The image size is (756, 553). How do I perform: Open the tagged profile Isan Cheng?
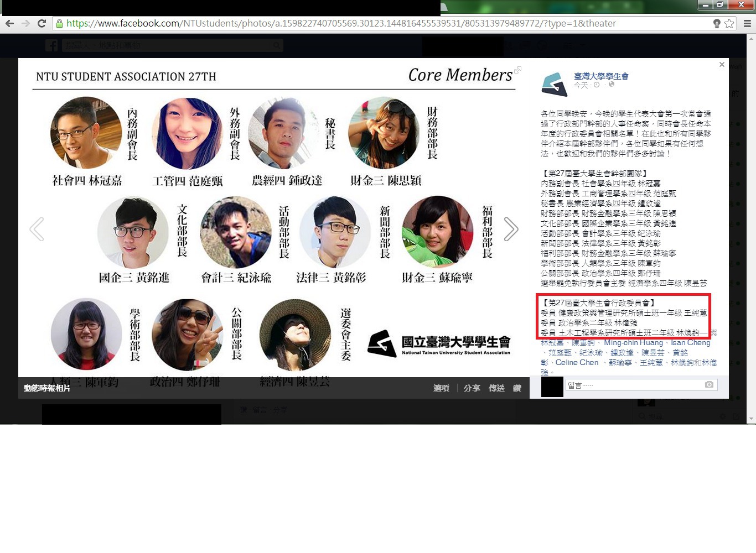click(x=690, y=343)
